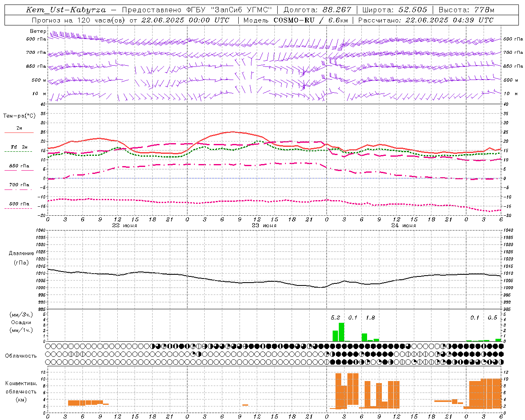
Task: Click the 5.2 precipitation total value
Action: 336,318
